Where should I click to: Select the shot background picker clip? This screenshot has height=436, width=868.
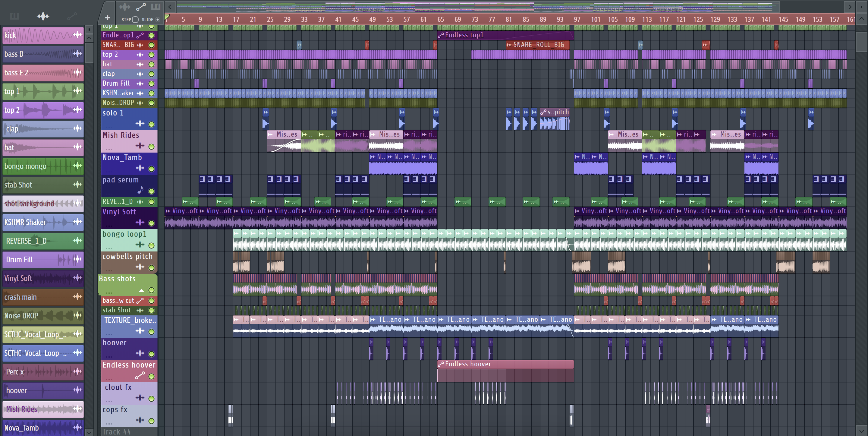pyautogui.click(x=43, y=203)
